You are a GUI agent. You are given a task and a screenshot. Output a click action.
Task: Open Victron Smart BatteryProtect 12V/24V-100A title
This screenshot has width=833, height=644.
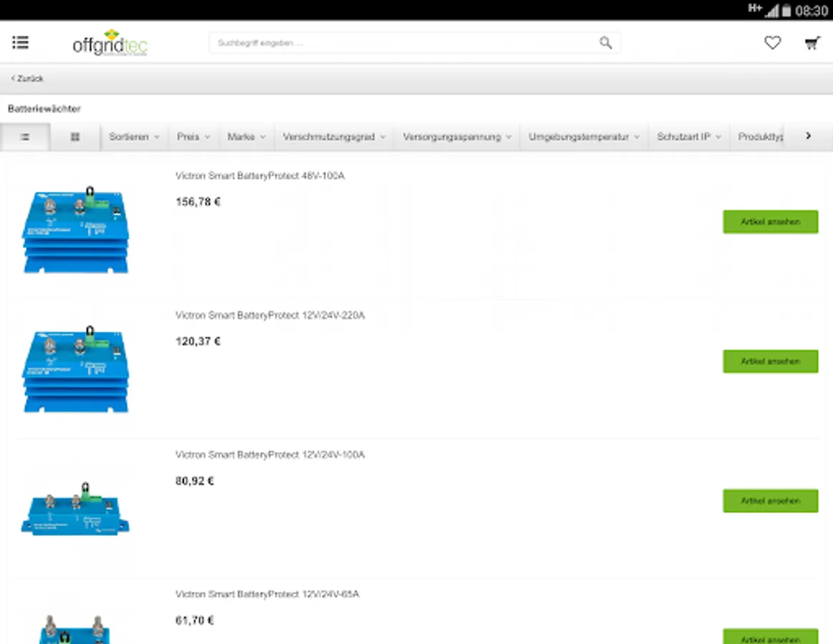(x=270, y=454)
